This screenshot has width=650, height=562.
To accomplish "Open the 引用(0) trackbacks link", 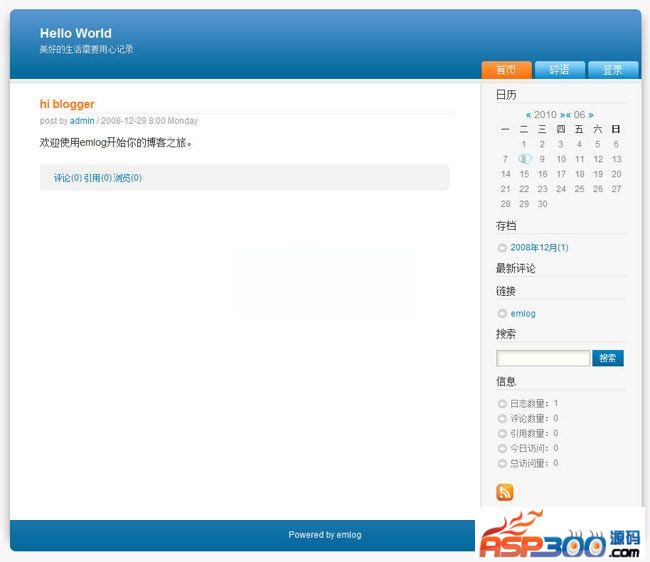I will (98, 178).
